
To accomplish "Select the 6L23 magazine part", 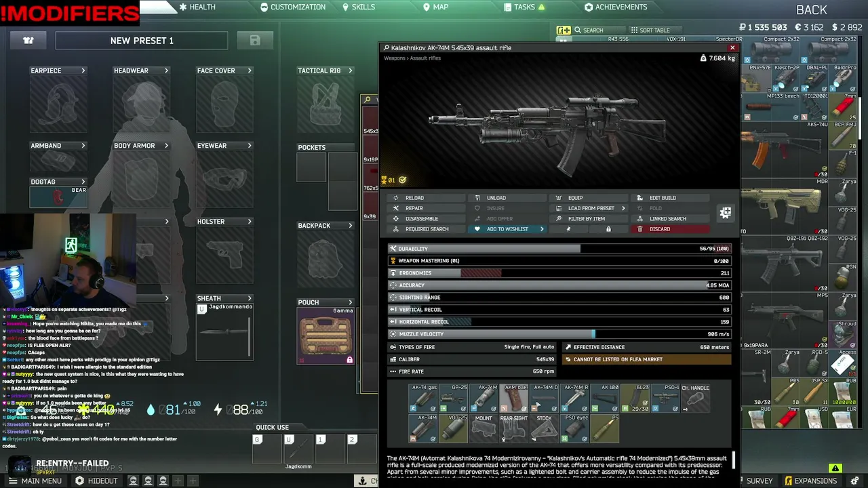I will point(635,399).
